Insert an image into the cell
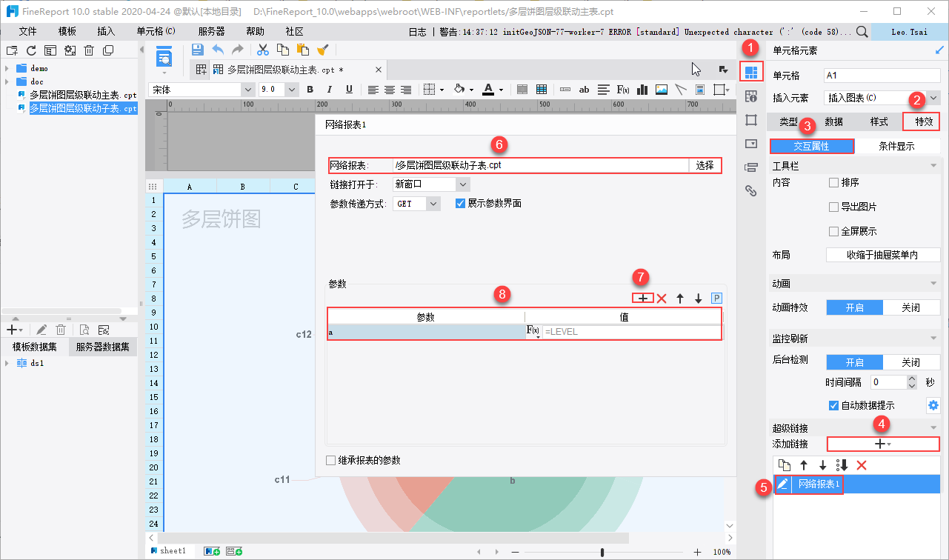 (x=662, y=90)
